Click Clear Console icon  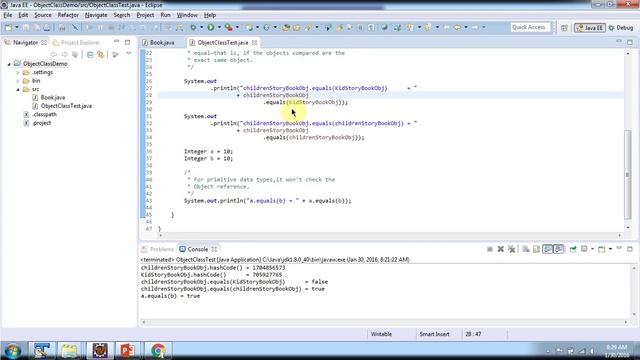pos(526,249)
